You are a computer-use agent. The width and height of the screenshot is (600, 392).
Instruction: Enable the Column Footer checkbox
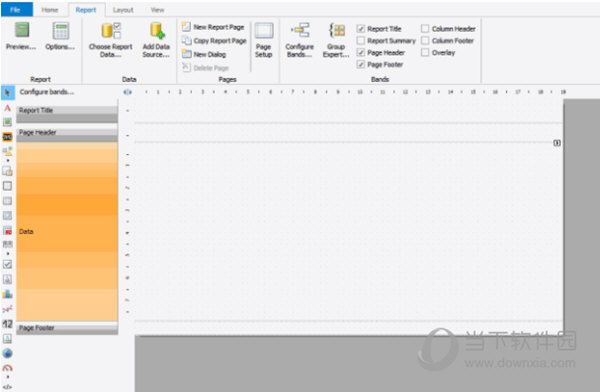(x=425, y=41)
